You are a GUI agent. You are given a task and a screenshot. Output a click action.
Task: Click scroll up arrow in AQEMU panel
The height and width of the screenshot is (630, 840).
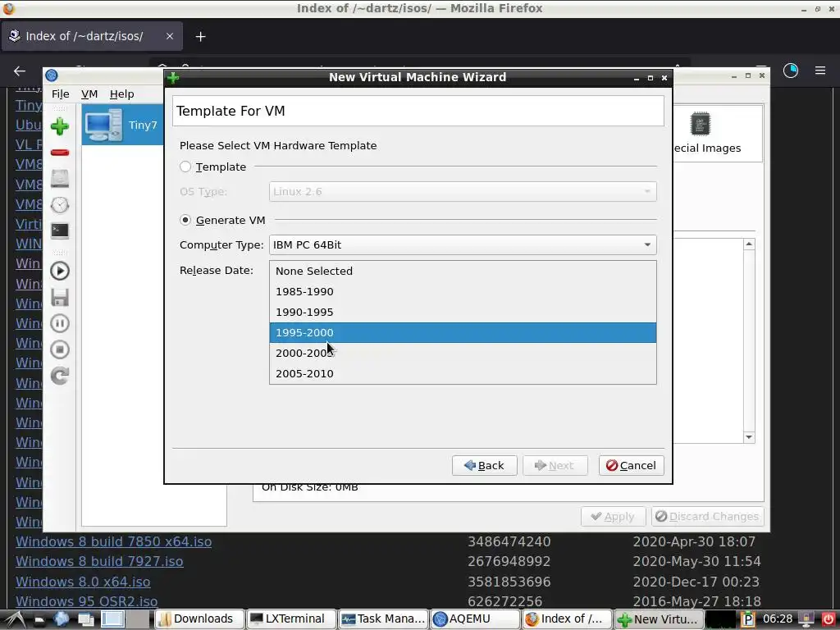click(749, 244)
